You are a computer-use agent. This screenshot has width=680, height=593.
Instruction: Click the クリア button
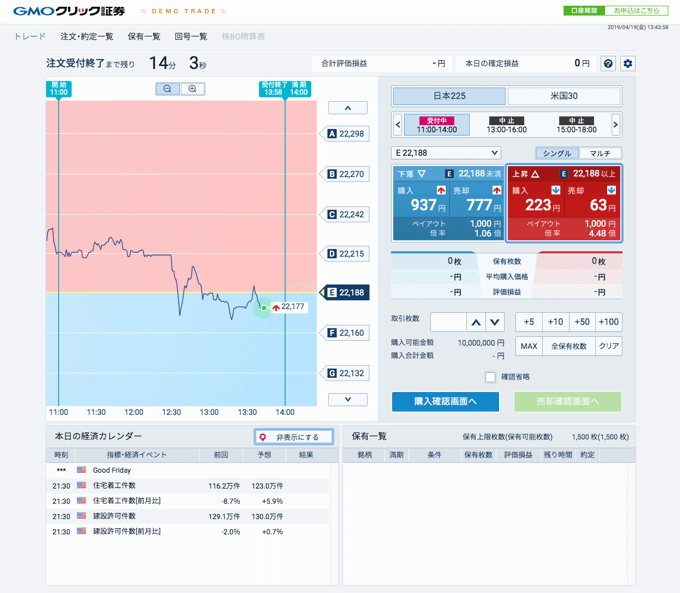(x=609, y=346)
